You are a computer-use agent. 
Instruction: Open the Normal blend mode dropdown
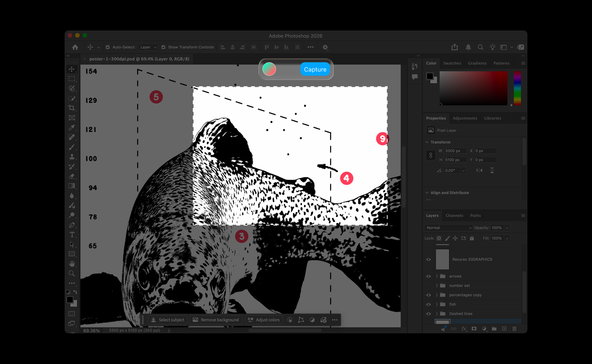click(448, 228)
